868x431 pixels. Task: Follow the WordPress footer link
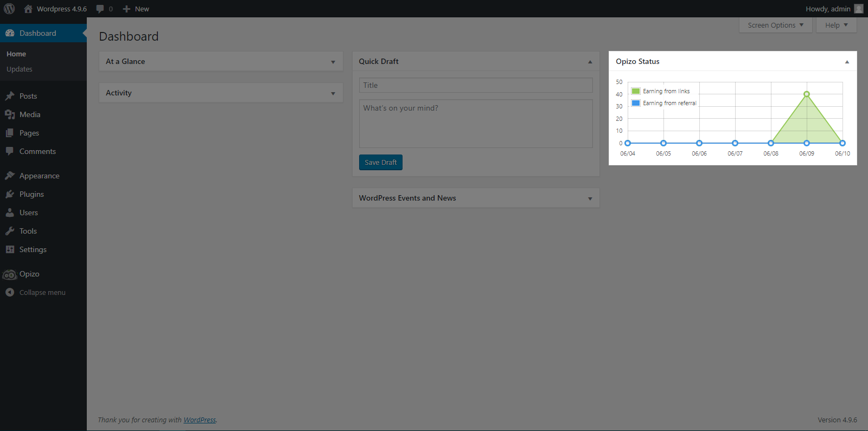(x=200, y=420)
